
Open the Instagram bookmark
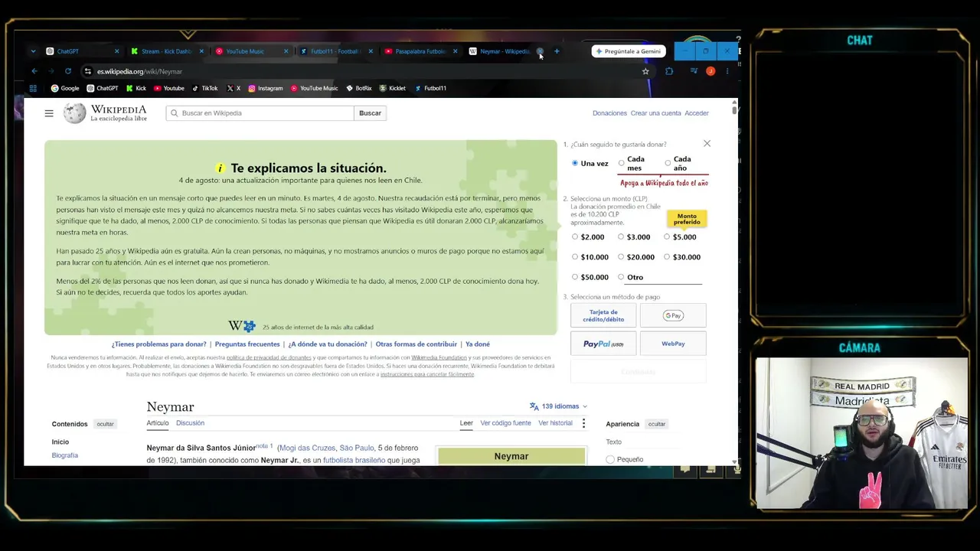(x=265, y=88)
